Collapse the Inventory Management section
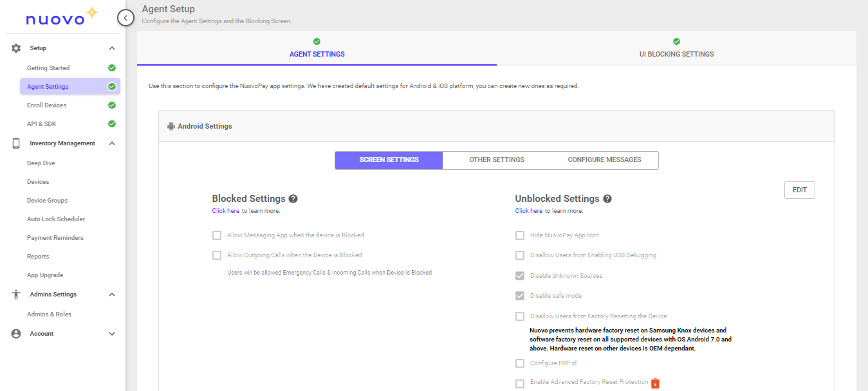868x391 pixels. click(x=111, y=143)
